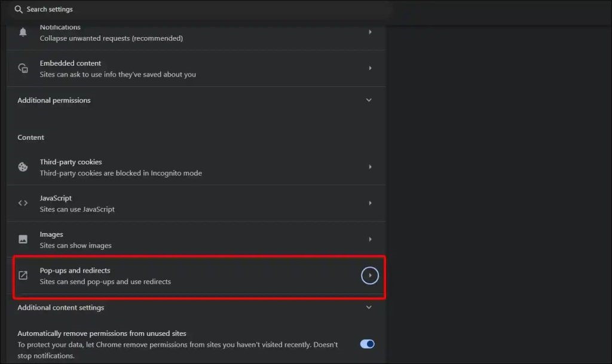Click the Images picture icon
612x364 pixels.
[23, 239]
